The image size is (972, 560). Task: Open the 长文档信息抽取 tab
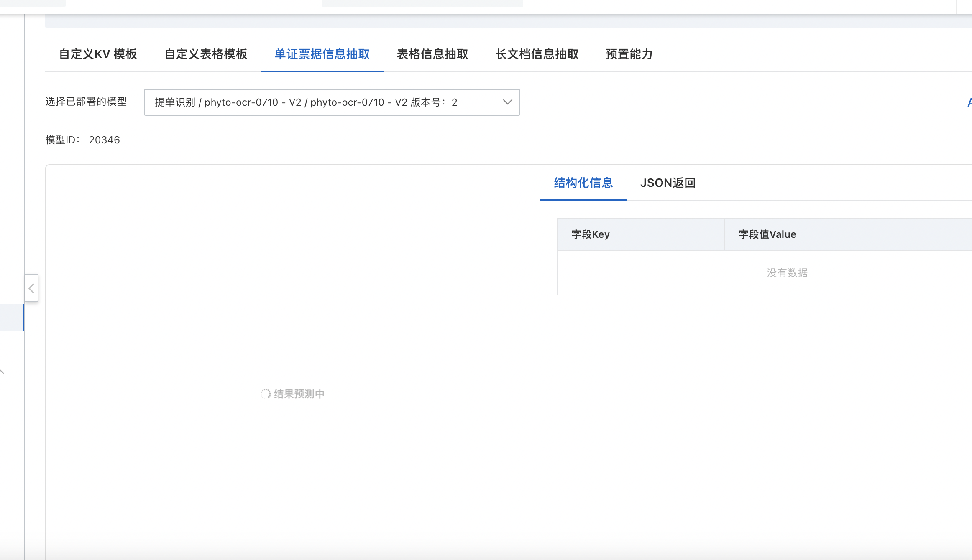537,54
